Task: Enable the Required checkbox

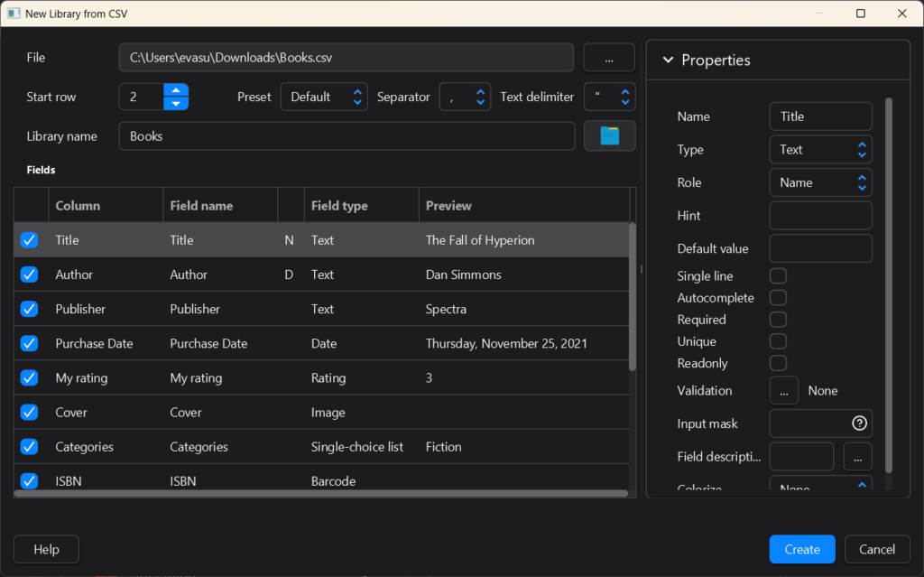Action: (778, 319)
